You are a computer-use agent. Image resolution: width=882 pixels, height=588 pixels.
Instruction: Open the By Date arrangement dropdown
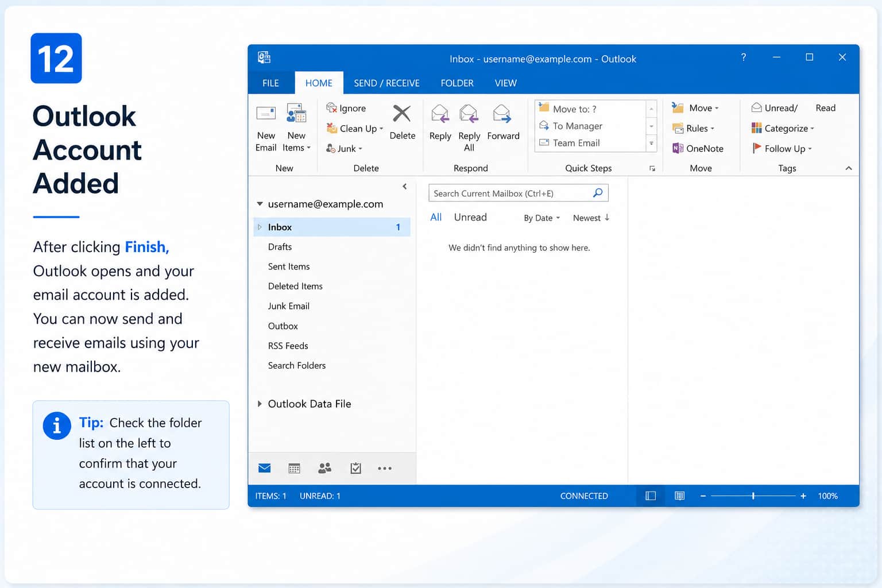tap(541, 218)
